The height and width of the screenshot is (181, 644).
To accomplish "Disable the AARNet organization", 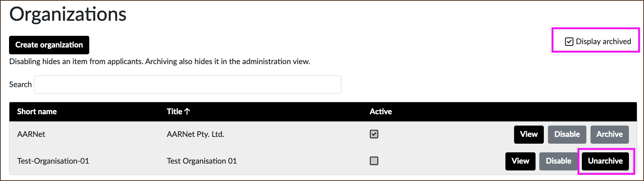I will tap(567, 135).
